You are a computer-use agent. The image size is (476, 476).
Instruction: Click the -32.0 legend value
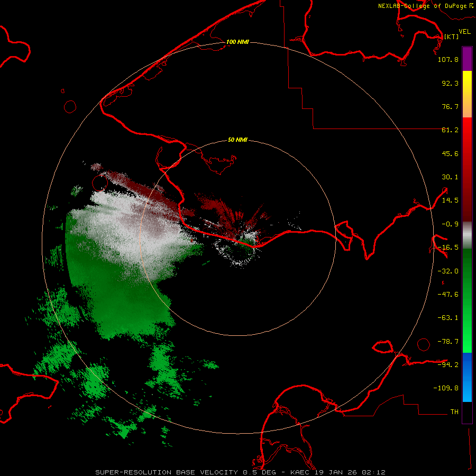coord(448,271)
